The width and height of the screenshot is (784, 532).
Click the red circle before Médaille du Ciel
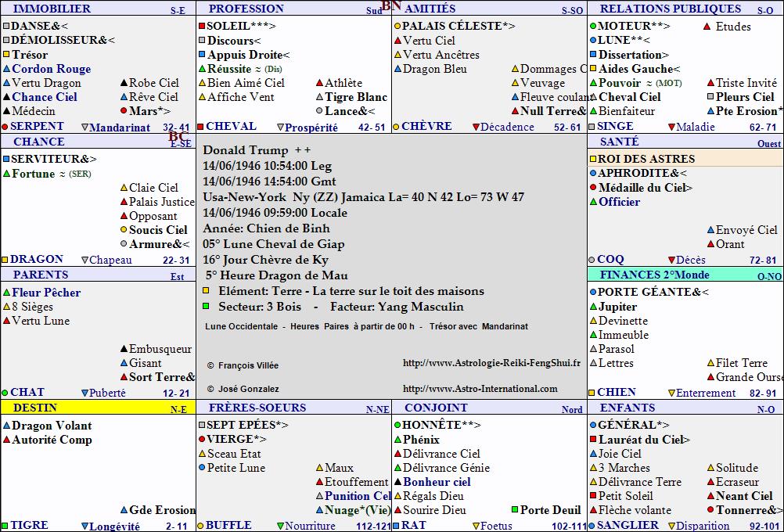point(593,188)
